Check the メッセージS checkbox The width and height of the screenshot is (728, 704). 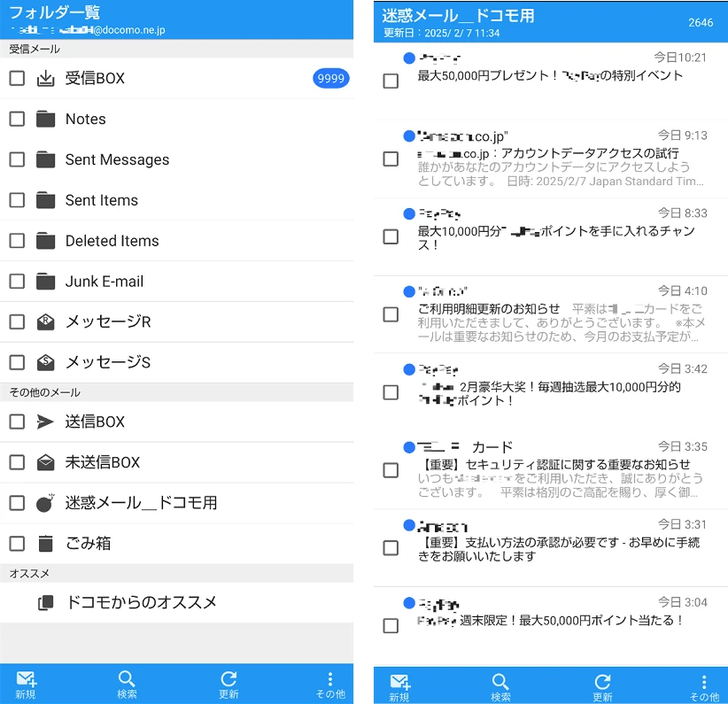point(17,362)
